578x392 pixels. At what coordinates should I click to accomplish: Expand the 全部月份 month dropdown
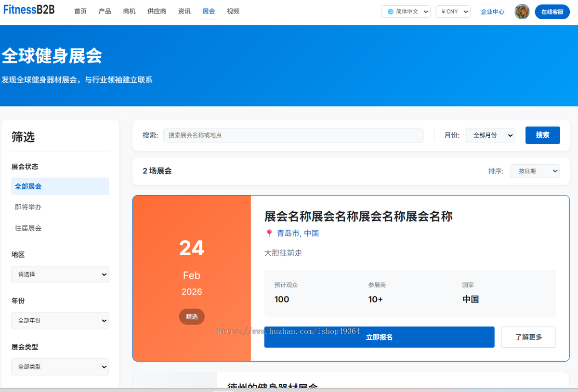click(x=490, y=135)
